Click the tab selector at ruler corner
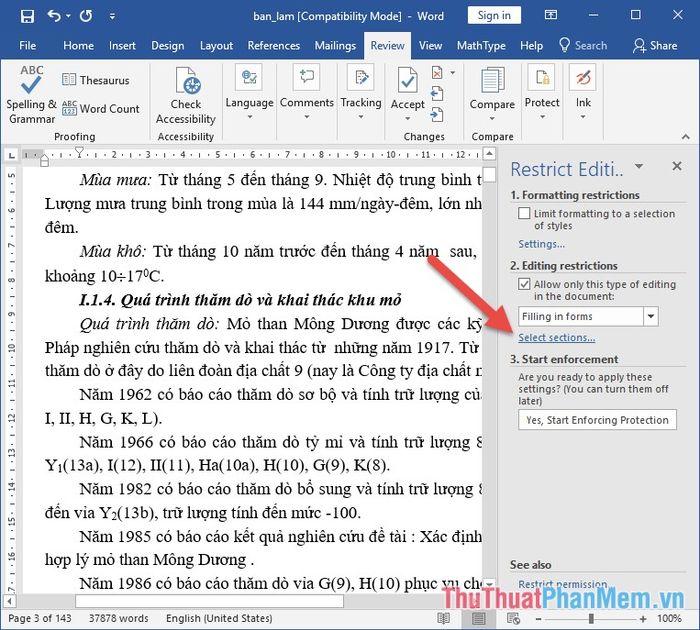Image resolution: width=700 pixels, height=630 pixels. 11,155
